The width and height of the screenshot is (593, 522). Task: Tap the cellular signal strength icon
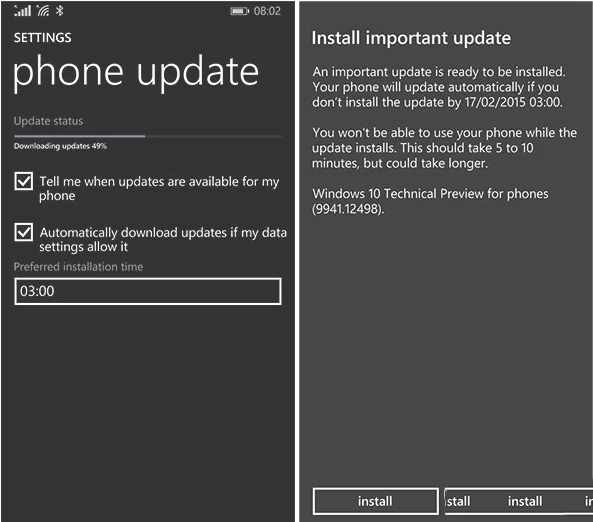pos(22,11)
